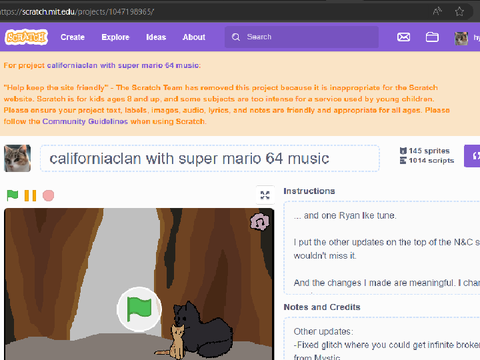Open the Community Guidelines link

point(85,121)
